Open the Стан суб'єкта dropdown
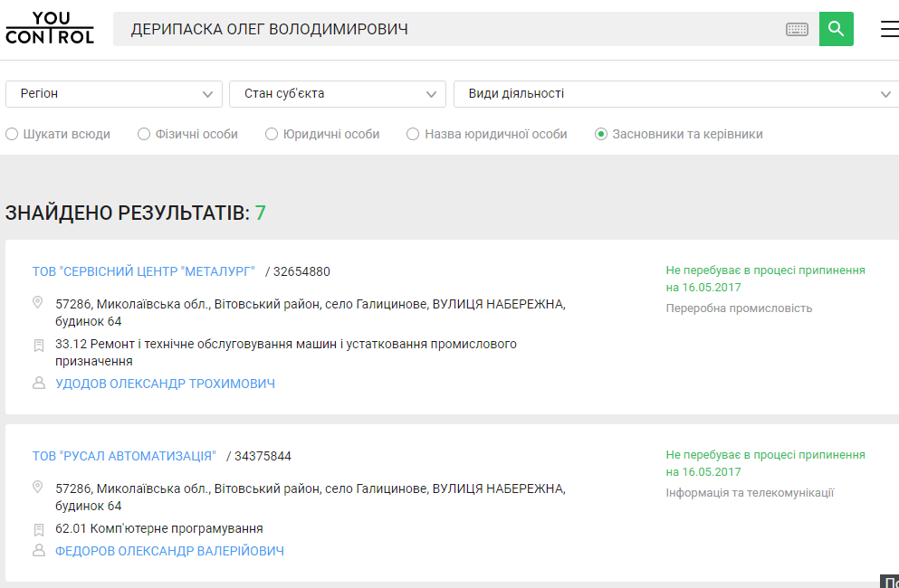 tap(338, 93)
